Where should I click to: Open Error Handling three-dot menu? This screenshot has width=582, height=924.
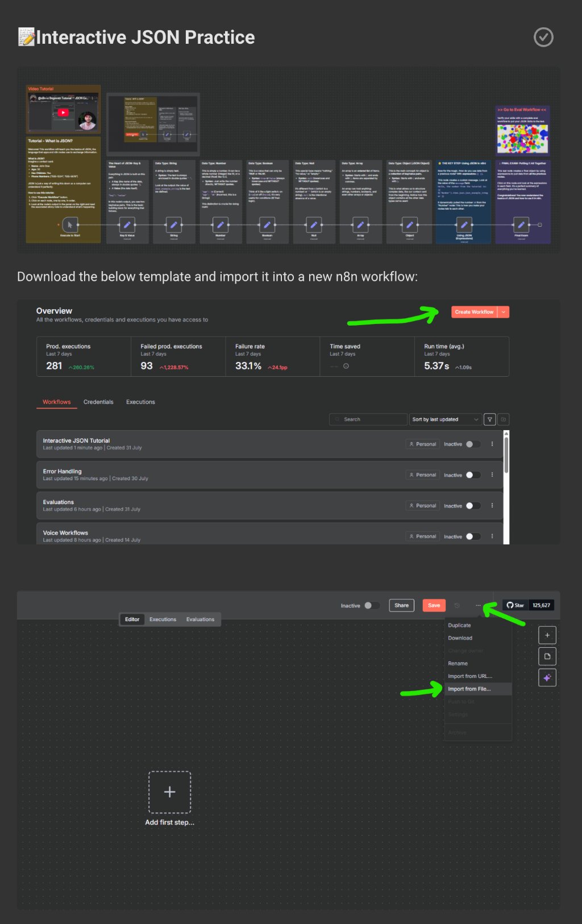tap(492, 475)
